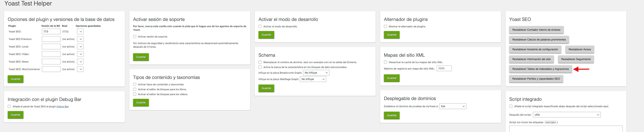
Task: Click Yoast SEO DB version field showing 17.5
Action: pyautogui.click(x=51, y=32)
